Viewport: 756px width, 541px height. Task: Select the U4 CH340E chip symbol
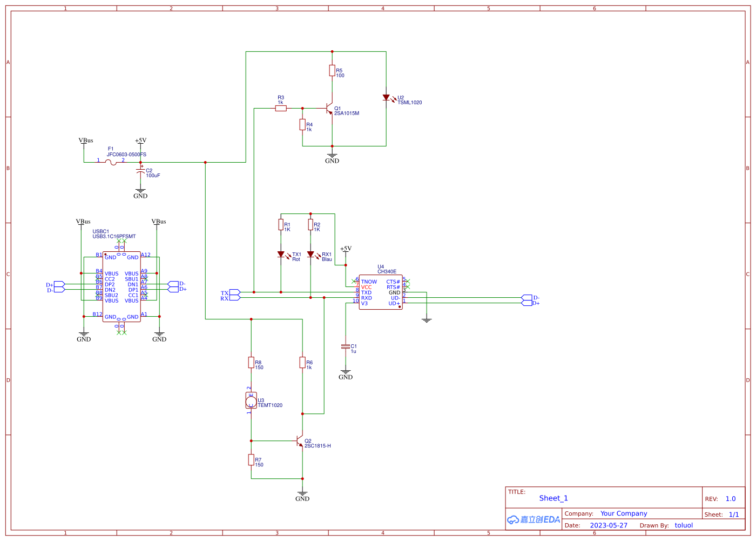coord(381,292)
